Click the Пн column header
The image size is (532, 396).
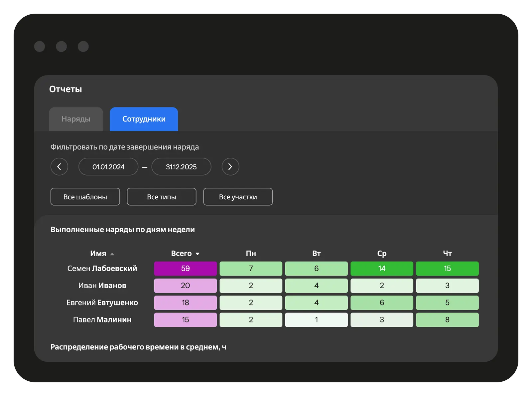pos(251,254)
